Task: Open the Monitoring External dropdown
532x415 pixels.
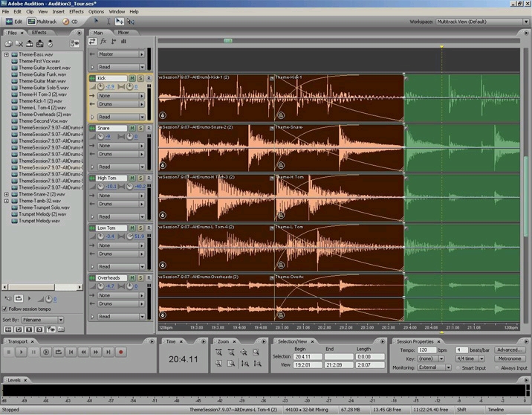Action: pyautogui.click(x=434, y=367)
